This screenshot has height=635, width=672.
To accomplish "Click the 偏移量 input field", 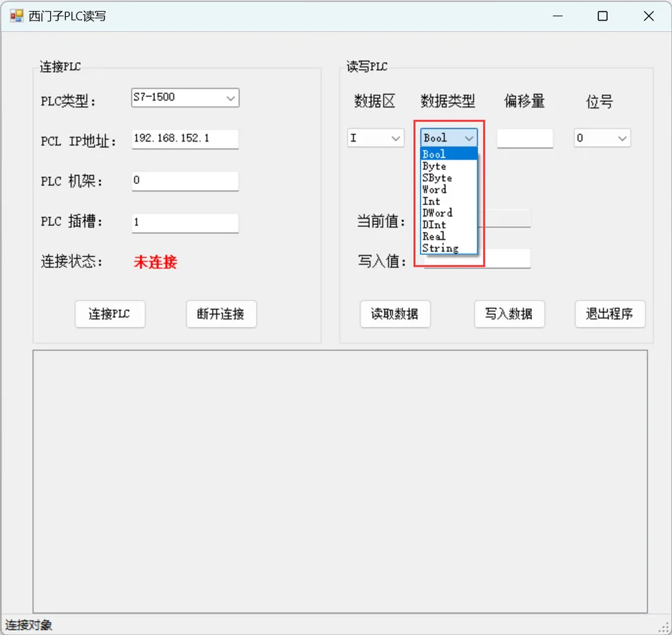I will click(525, 139).
